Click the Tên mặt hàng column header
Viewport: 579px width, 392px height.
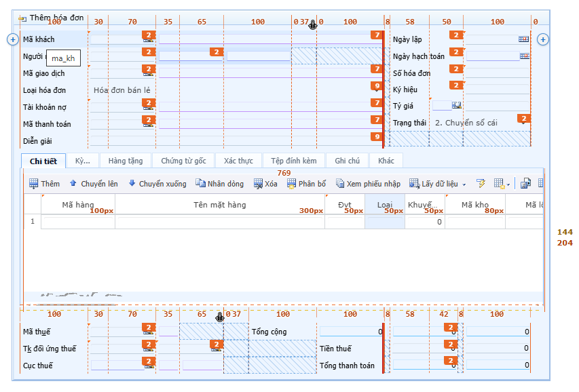coord(220,205)
